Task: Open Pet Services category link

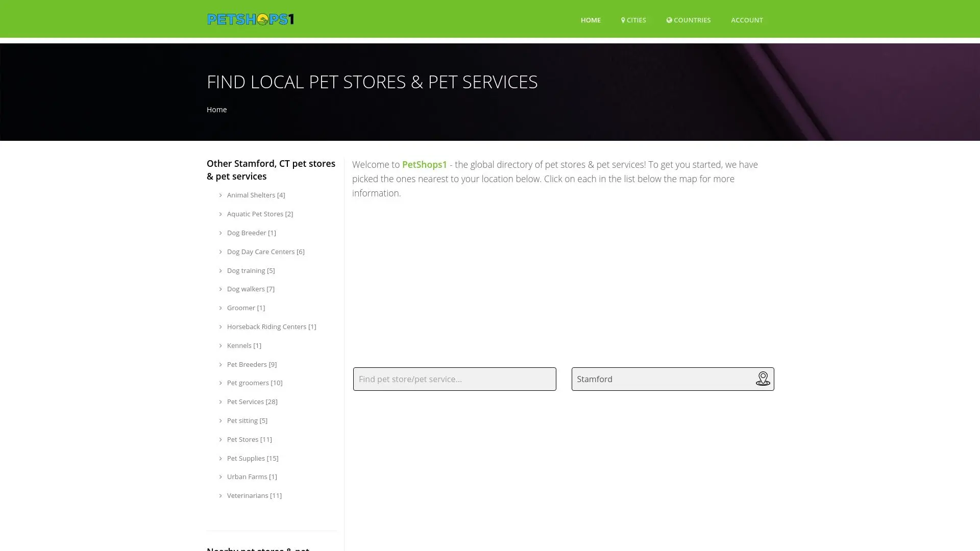Action: point(252,402)
